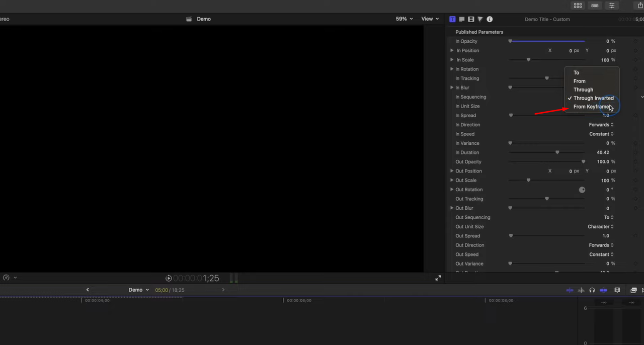Open the In Speed Constant dropdown
The height and width of the screenshot is (345, 644).
pyautogui.click(x=601, y=134)
